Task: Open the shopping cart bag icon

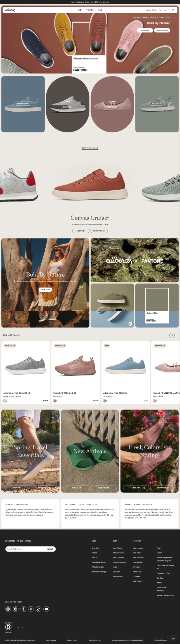Action: point(173,10)
